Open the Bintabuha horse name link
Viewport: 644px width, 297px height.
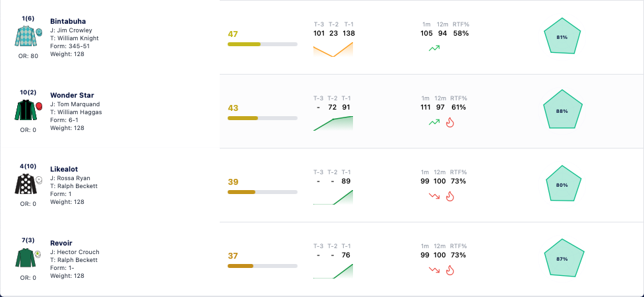click(68, 21)
